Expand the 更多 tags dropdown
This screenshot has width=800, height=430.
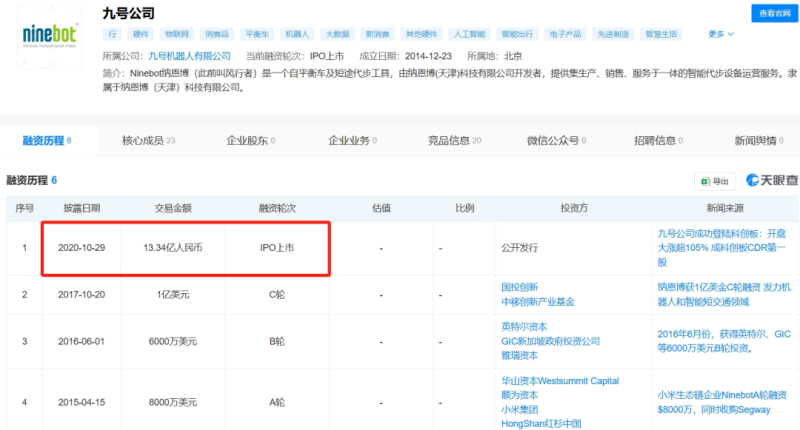(719, 34)
